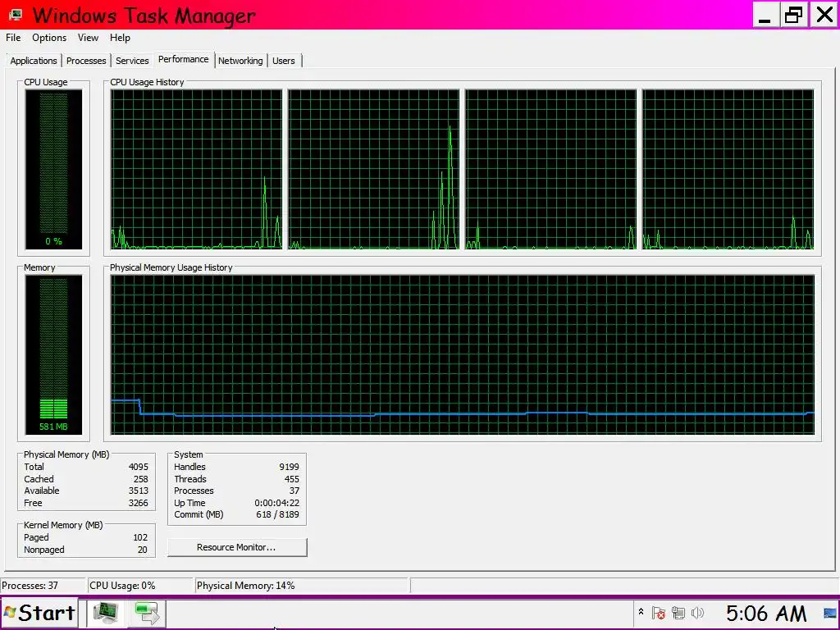Click the first CPU usage history graph
Image resolution: width=840 pixels, height=630 pixels.
196,169
